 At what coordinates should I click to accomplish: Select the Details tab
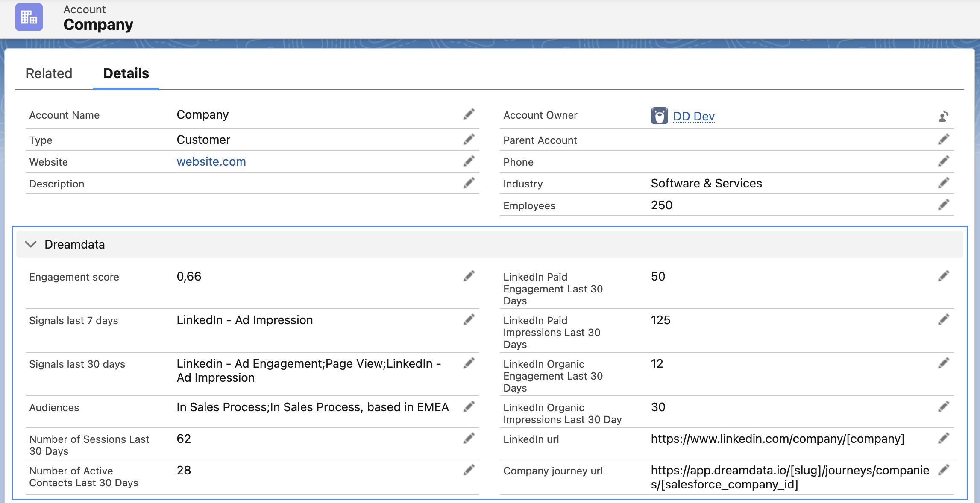tap(126, 73)
